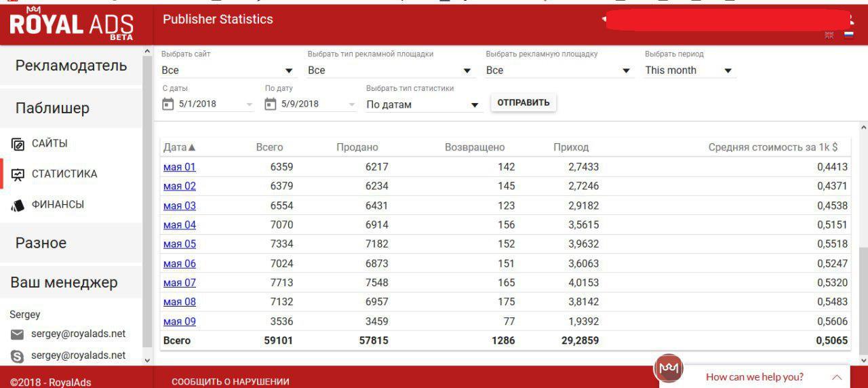The image size is (868, 388).
Task: Open the мая 06 date link
Action: coord(179,263)
